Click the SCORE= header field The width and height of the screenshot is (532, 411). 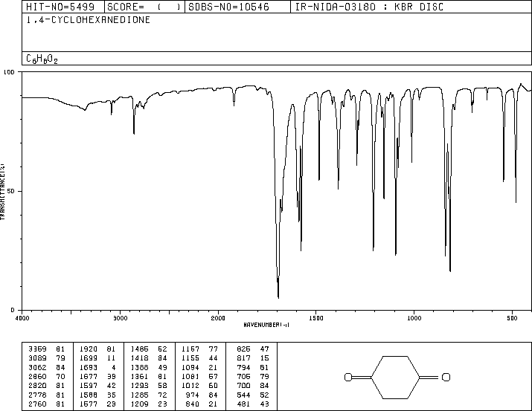coord(144,7)
